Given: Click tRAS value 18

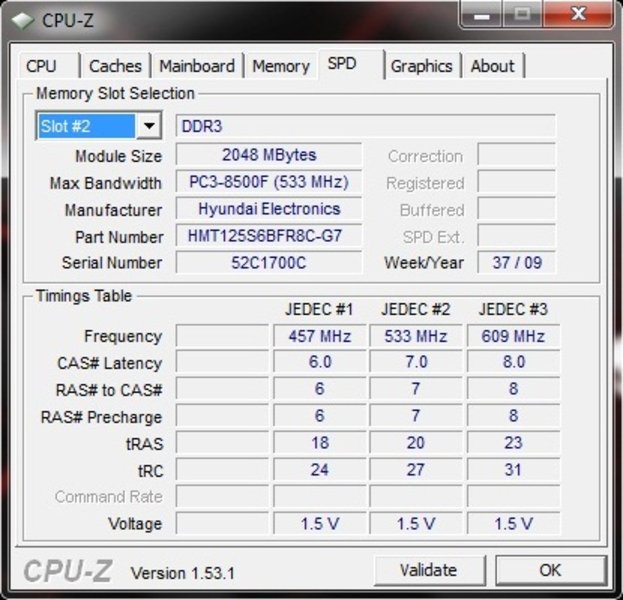Looking at the screenshot, I should [319, 443].
